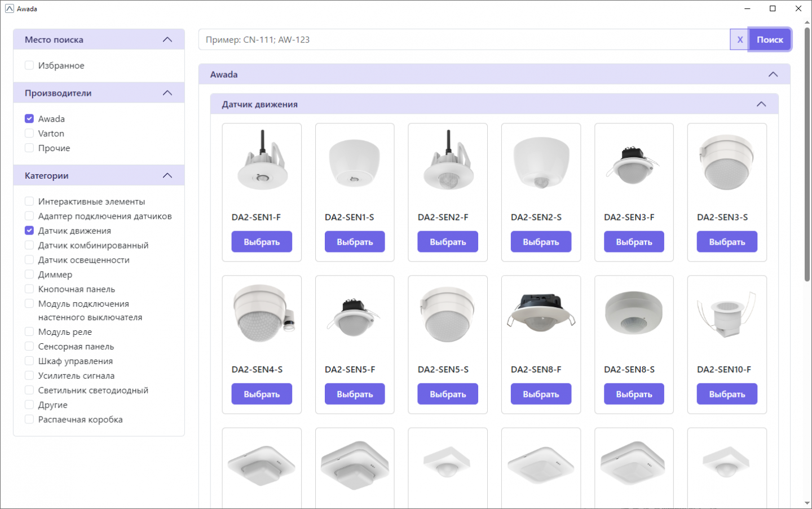812x509 pixels.
Task: Click Выбрать for DA2-SEN8-S
Action: [634, 394]
